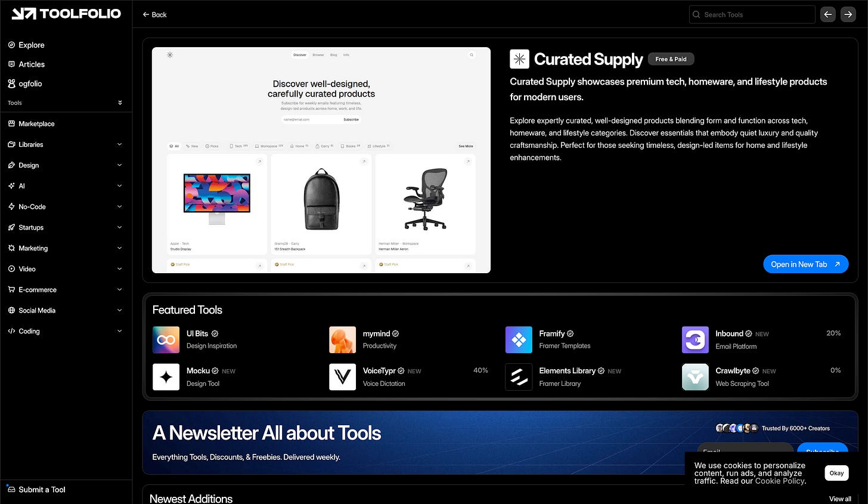Viewport: 868px width, 504px height.
Task: Click the E-commerce cart icon
Action: click(11, 289)
